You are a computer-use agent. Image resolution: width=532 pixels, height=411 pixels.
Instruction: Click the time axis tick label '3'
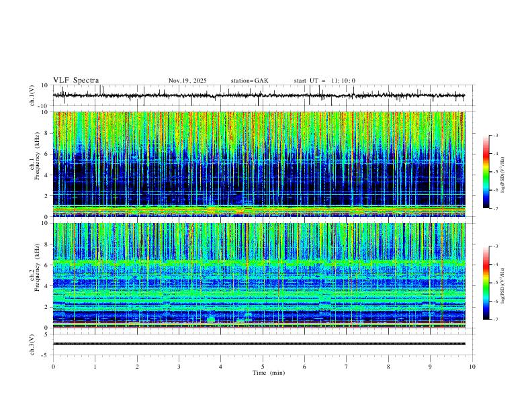click(179, 367)
